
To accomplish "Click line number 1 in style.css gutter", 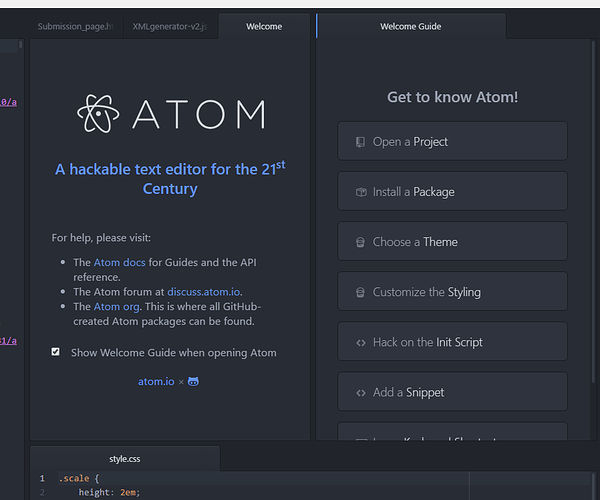I will (42, 478).
